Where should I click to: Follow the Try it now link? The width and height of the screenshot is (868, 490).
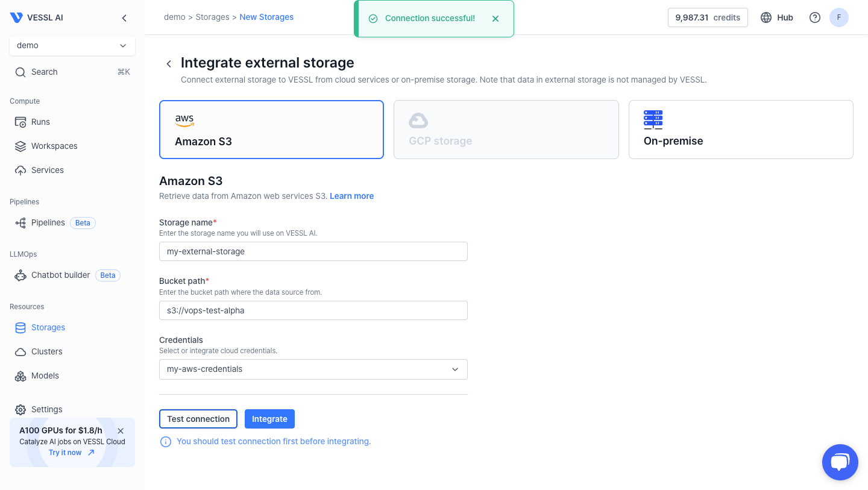click(72, 453)
